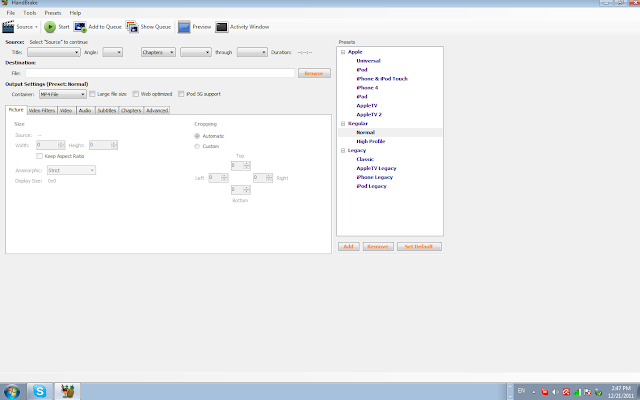640x400 pixels.
Task: Click the red chat tray icon
Action: tap(544, 392)
